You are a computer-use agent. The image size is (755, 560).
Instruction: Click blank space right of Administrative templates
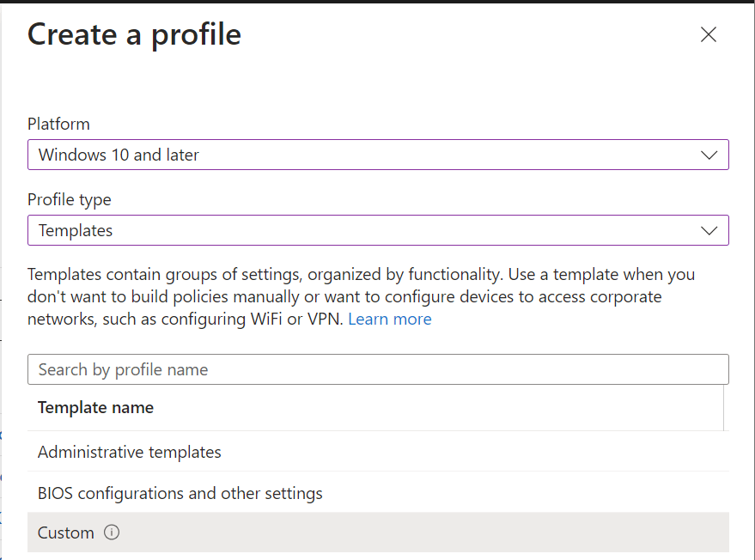point(515,452)
